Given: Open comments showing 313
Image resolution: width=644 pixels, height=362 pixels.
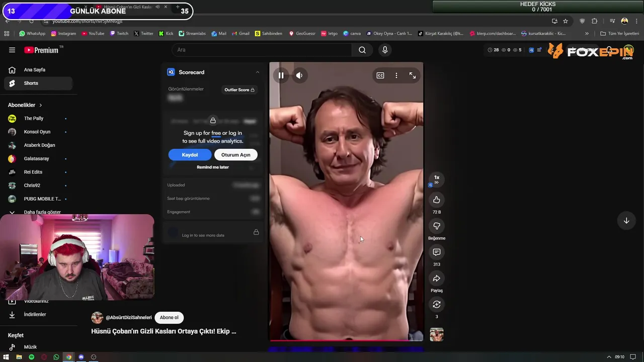Looking at the screenshot, I should coord(437,252).
